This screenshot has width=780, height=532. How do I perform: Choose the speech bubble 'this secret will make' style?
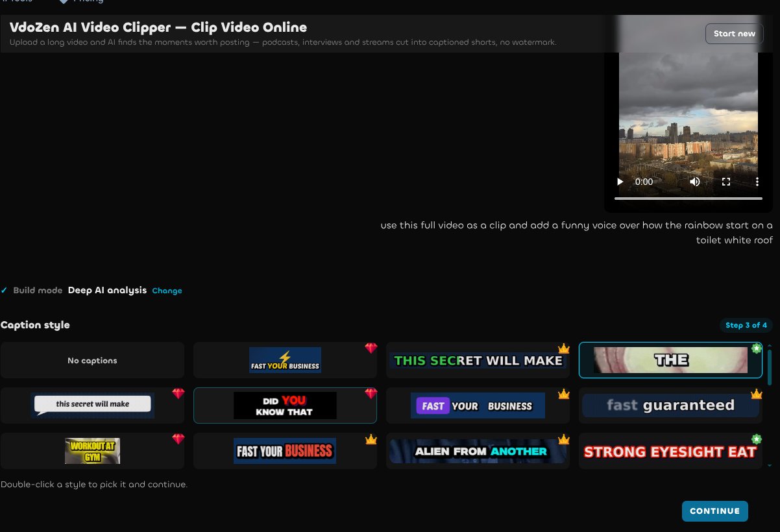coord(92,405)
